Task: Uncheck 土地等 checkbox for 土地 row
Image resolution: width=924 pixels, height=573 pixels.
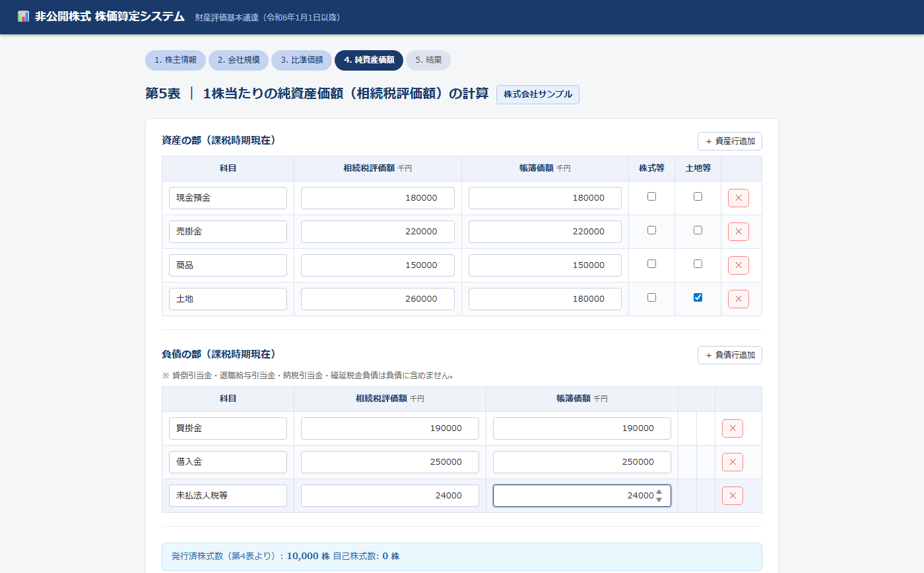Action: point(698,297)
